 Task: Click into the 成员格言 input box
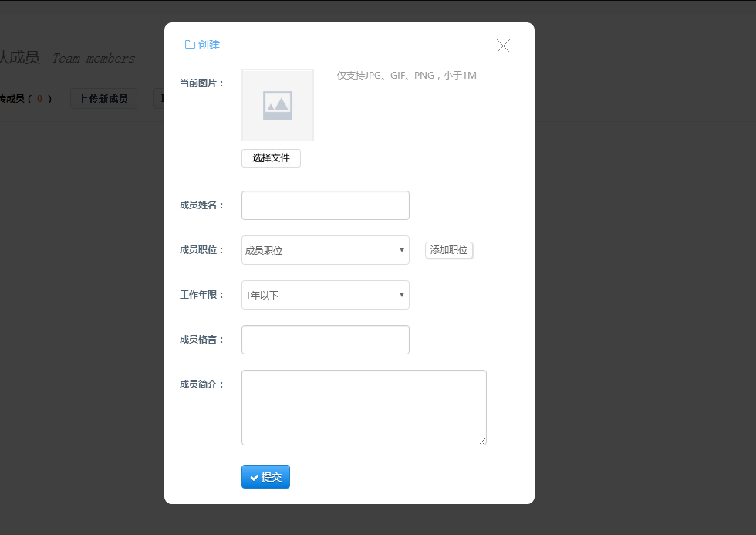click(x=325, y=340)
